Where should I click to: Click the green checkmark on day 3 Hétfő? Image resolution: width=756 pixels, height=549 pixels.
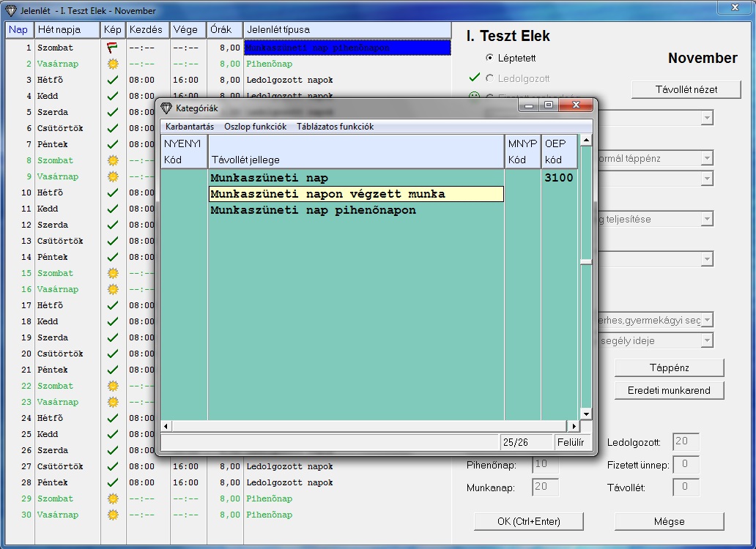(112, 80)
